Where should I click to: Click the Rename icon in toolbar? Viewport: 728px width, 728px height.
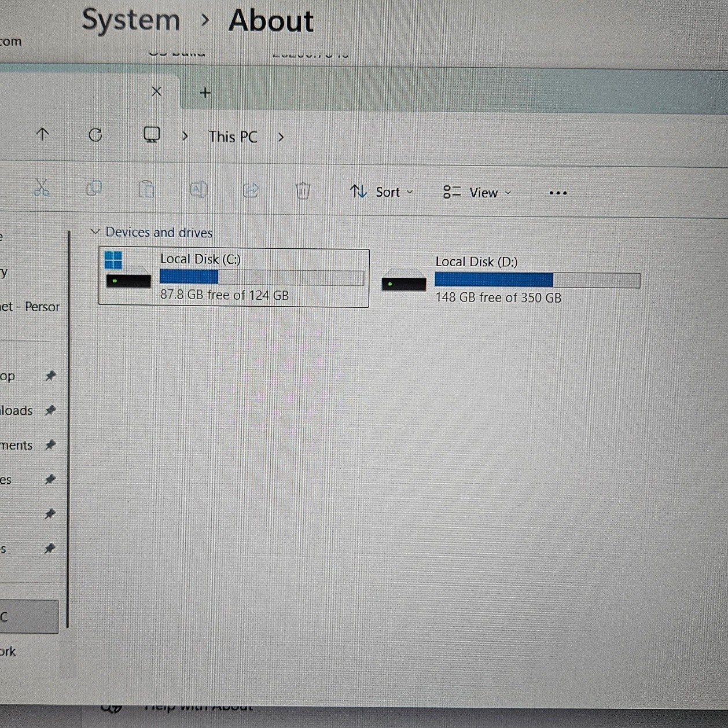[198, 189]
